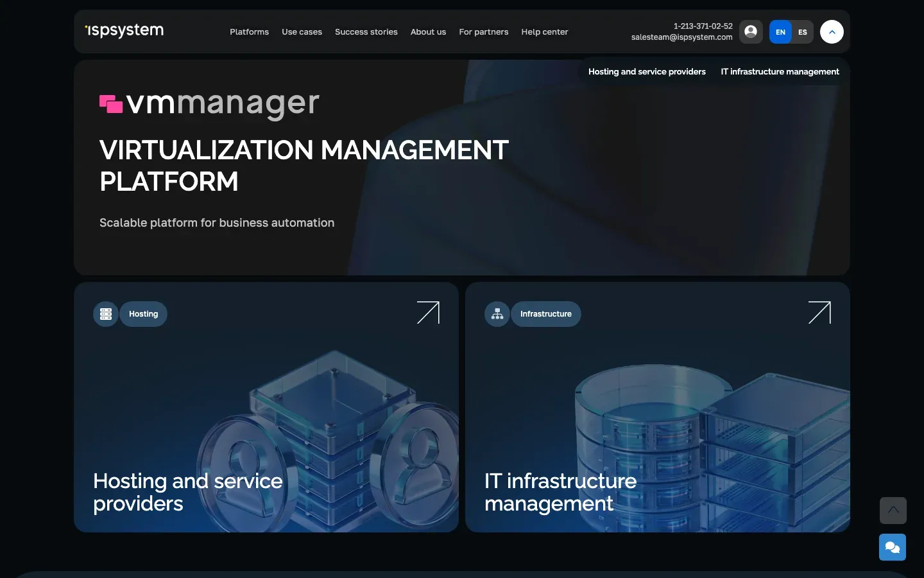Switch language to ES

coord(803,32)
